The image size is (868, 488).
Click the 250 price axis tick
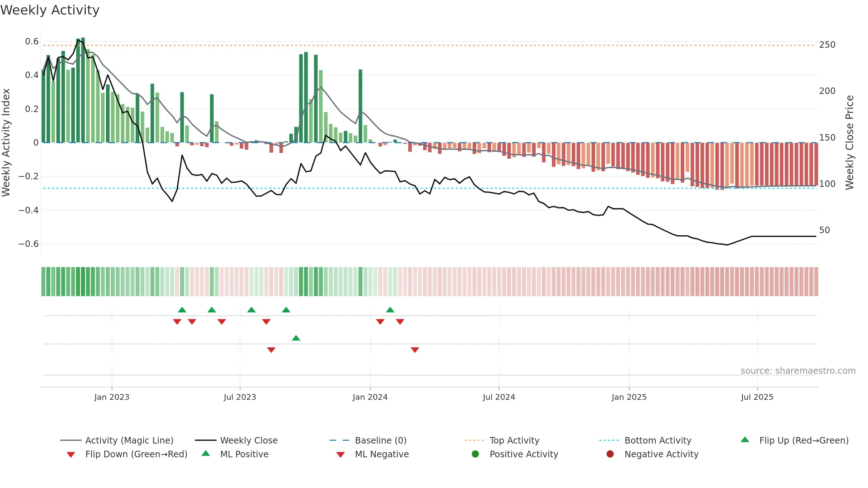(x=827, y=45)
